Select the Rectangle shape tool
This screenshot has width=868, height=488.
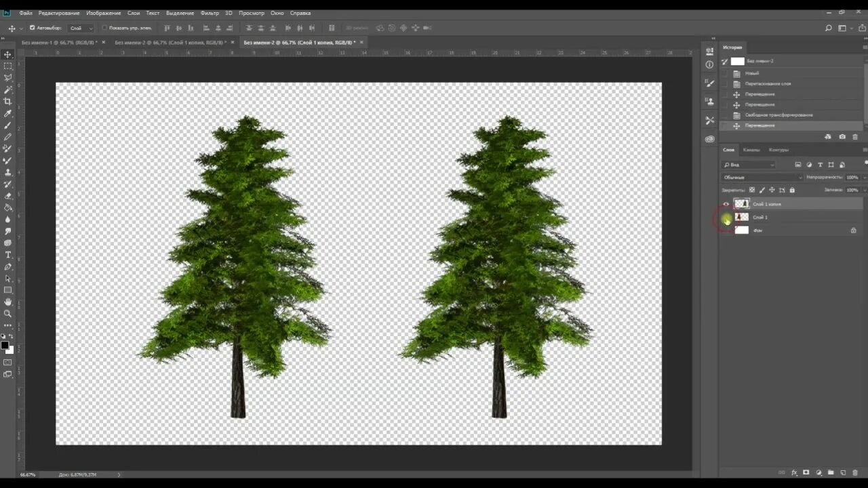[8, 290]
